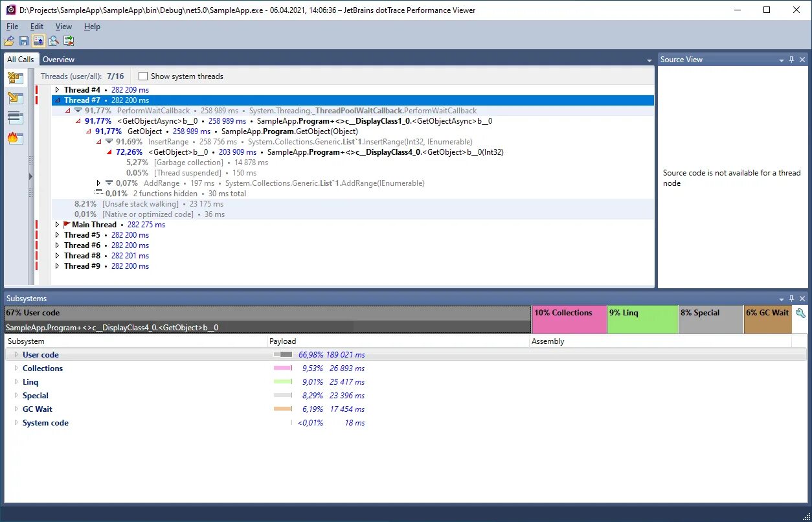The image size is (812, 522).
Task: Expand Thread #4 node
Action: pos(57,90)
